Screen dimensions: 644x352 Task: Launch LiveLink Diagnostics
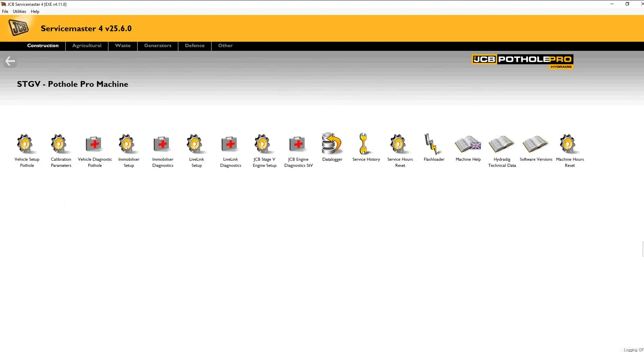click(x=230, y=151)
